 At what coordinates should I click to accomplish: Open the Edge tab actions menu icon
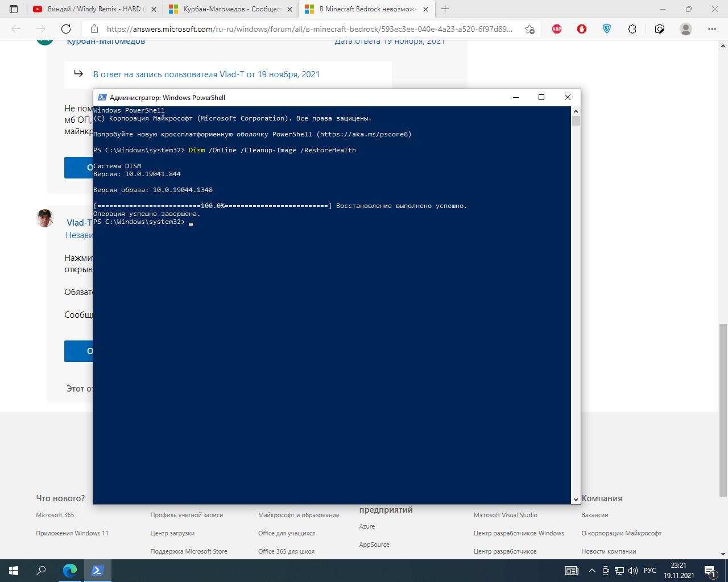(x=14, y=9)
